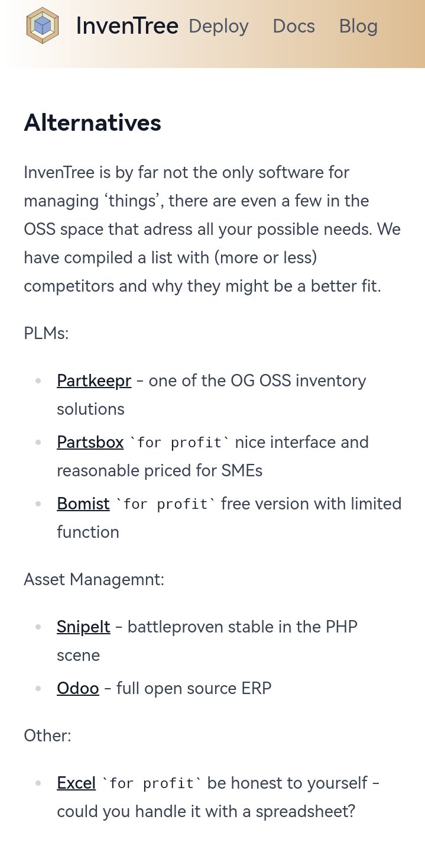Image resolution: width=425 pixels, height=868 pixels.
Task: Click the 'PLMs:' section label
Action: 47,333
